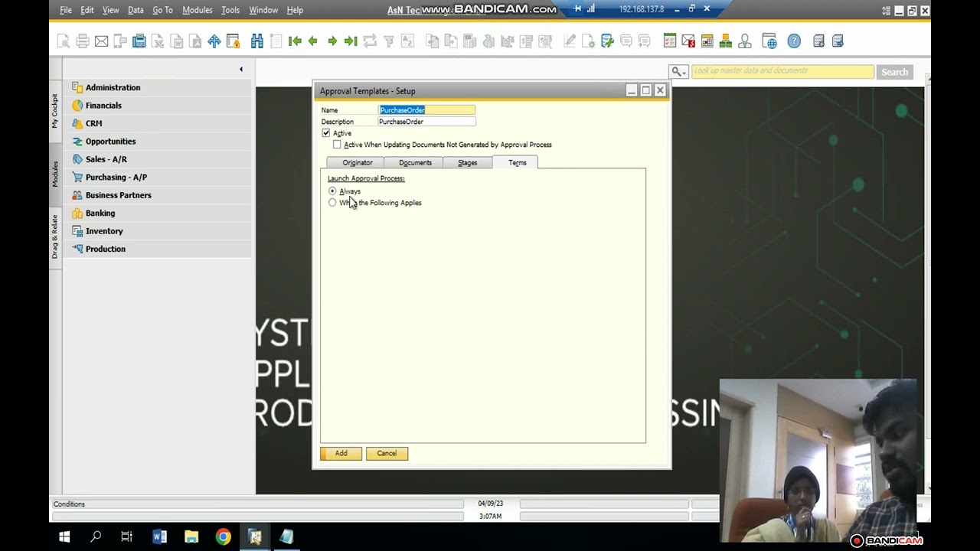
Task: Enable Active When Updating Documents checkbox
Action: 337,145
